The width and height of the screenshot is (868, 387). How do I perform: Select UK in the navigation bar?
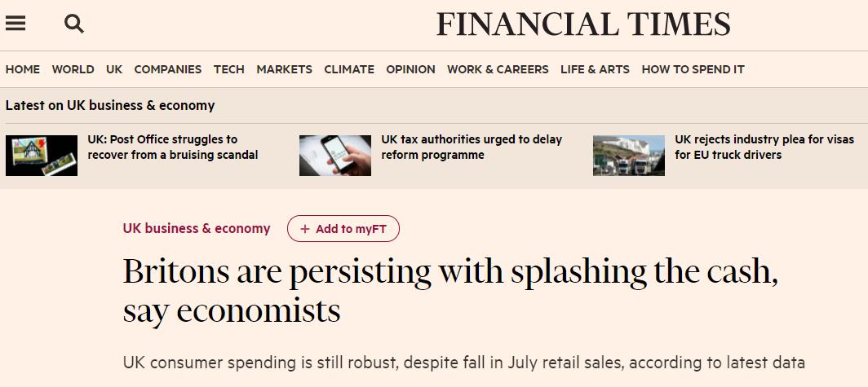[x=114, y=70]
